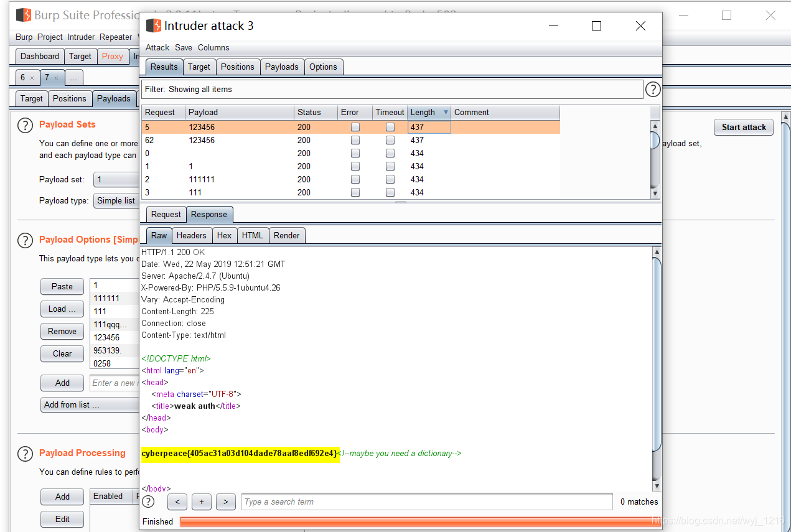
Task: Open the Dashboard tab in Burp Suite
Action: click(40, 56)
